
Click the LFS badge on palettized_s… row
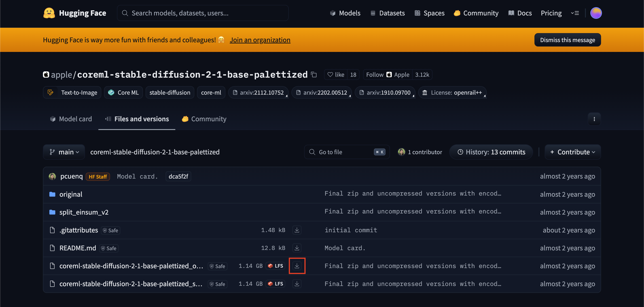(275, 284)
